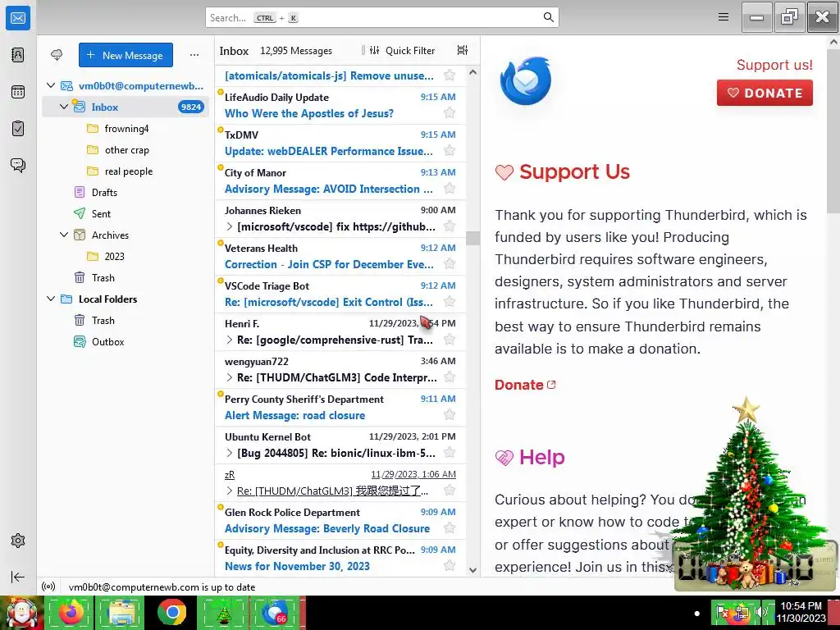Open News for November 30, 2023 message

click(x=340, y=558)
